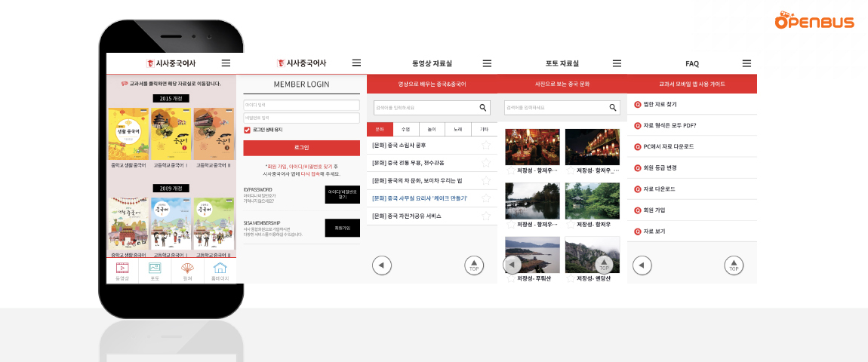
Task: Click the 시사중국어사 logo on login screen
Action: pyautogui.click(x=302, y=63)
